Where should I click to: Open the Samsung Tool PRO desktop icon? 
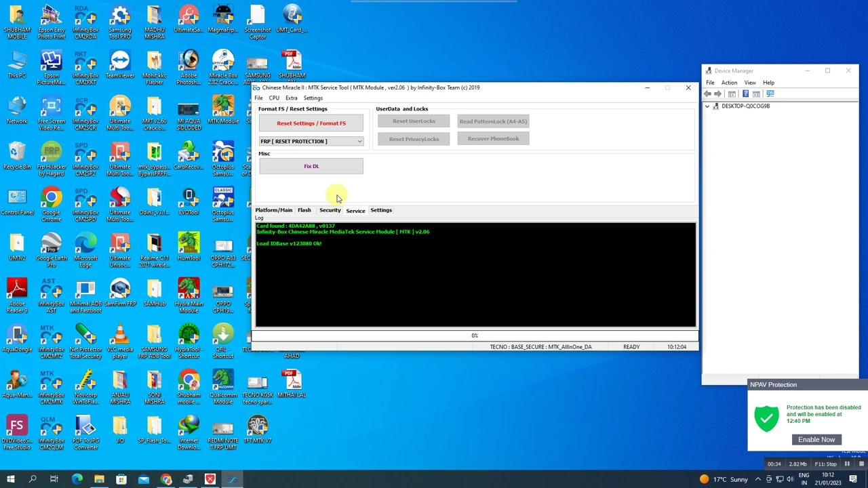[x=120, y=22]
